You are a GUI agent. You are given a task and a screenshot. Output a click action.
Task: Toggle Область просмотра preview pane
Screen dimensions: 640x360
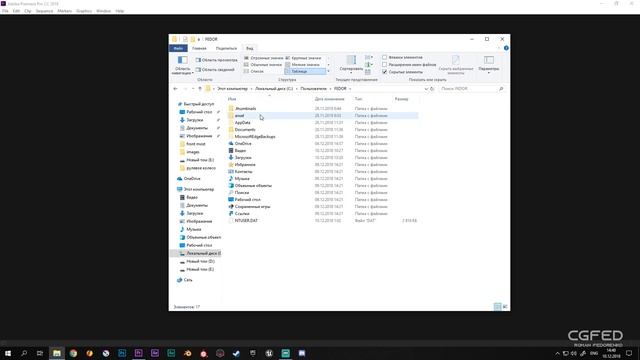pyautogui.click(x=216, y=60)
